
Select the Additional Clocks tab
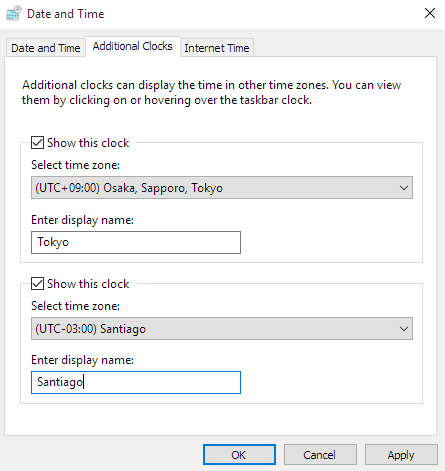133,46
